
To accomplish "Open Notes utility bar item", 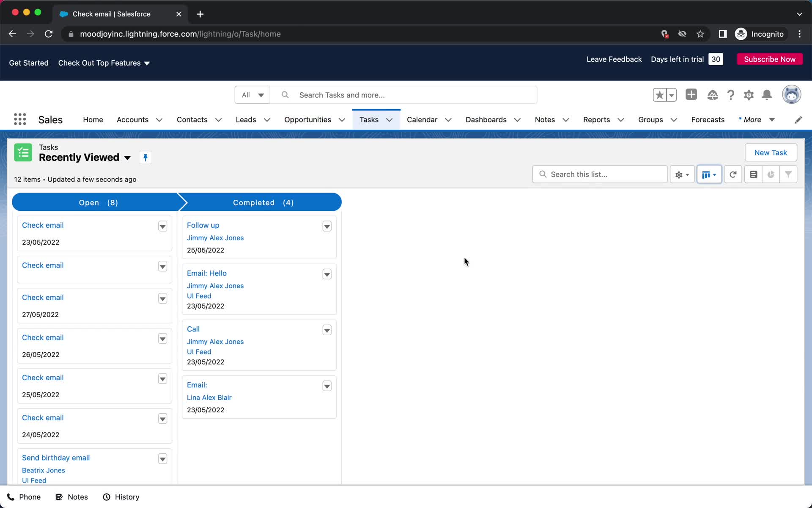I will [x=71, y=497].
